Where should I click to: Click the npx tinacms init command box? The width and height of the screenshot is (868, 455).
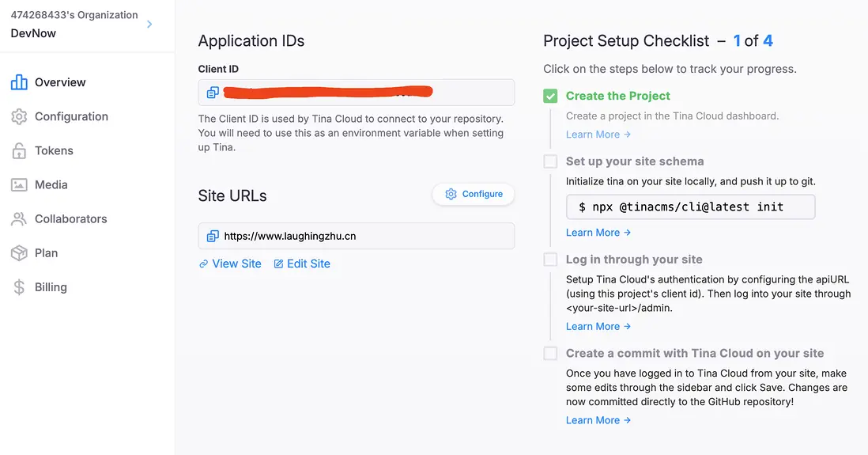690,207
